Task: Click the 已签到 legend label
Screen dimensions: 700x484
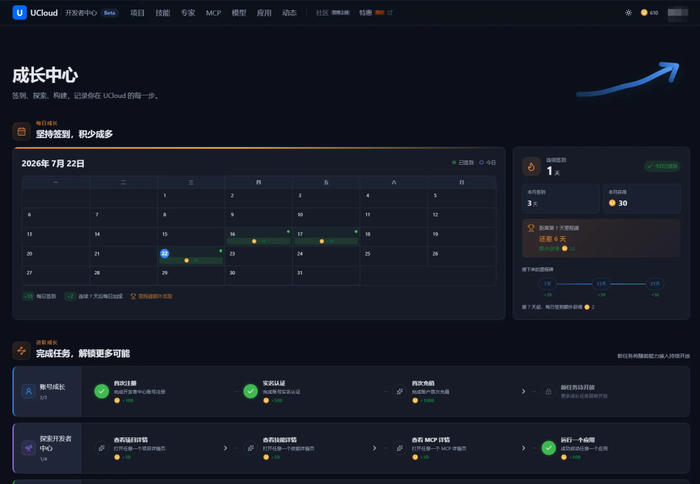Action: 466,163
